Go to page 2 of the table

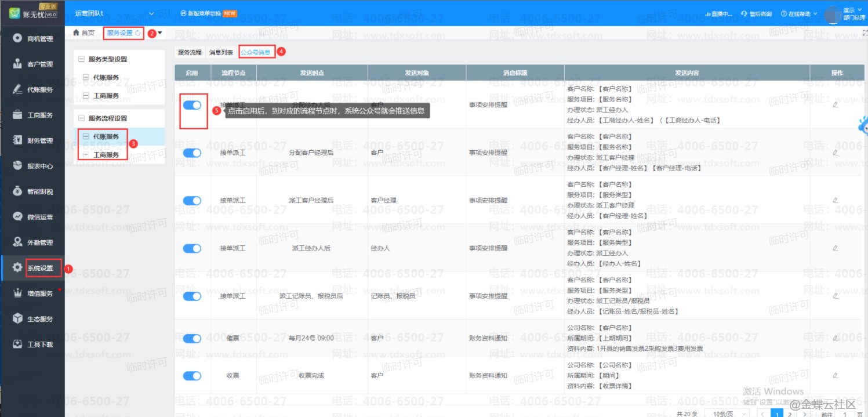point(789,414)
